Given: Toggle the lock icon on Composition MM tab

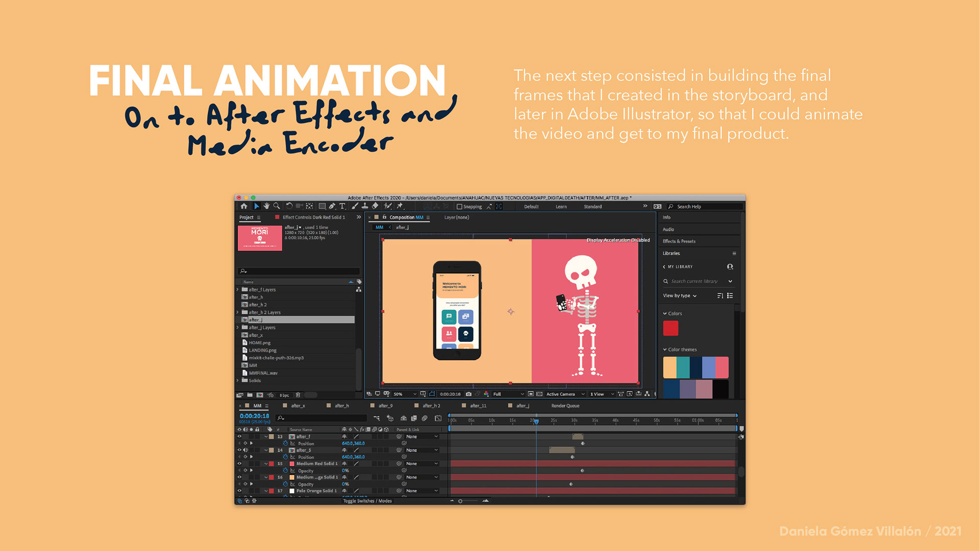Looking at the screenshot, I should [x=384, y=217].
